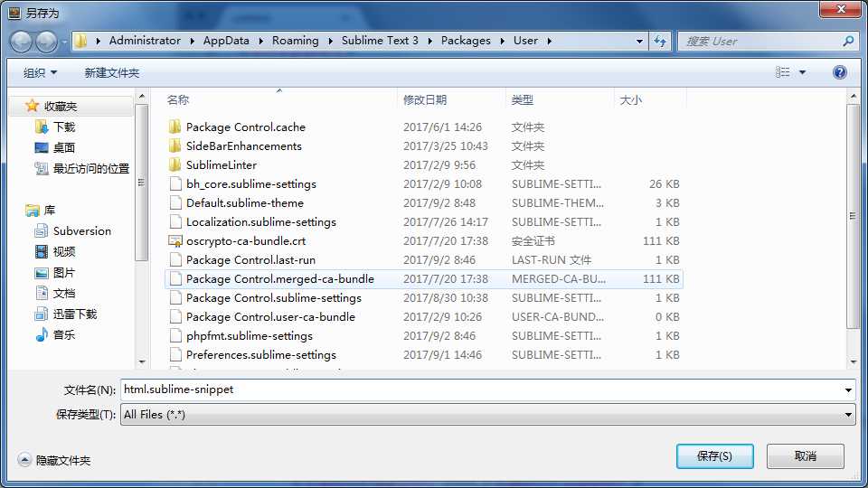Expand the address bar history dropdown
This screenshot has width=868, height=488.
(639, 41)
